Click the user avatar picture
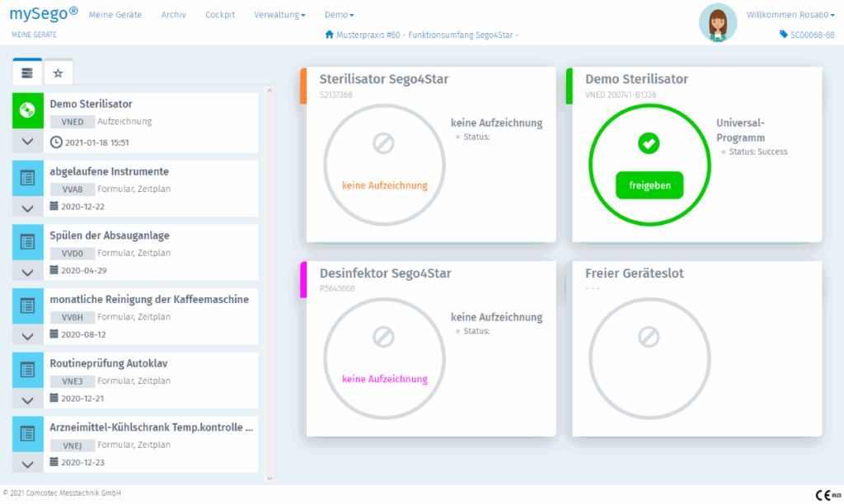 click(x=718, y=22)
